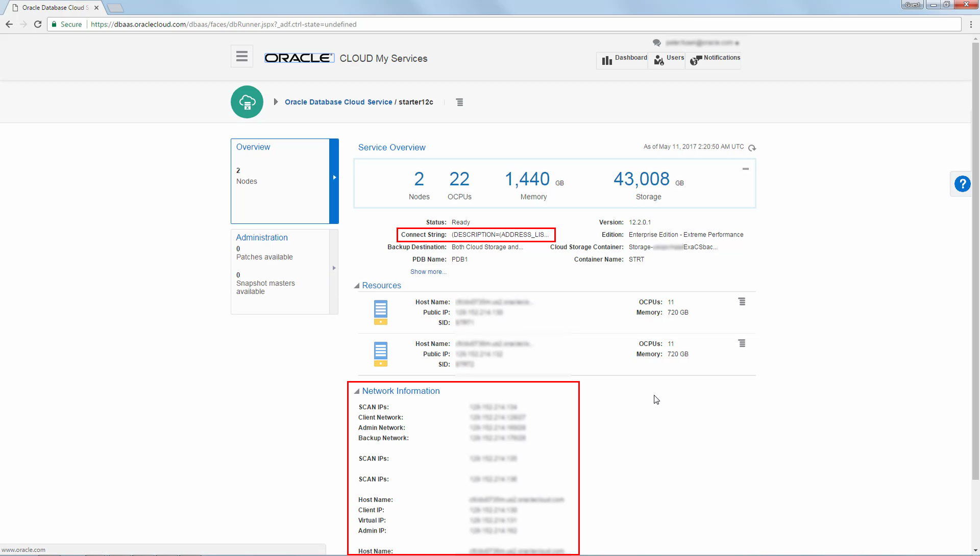Close the Oracle Database Cloud tab
This screenshot has width=980, height=556.
[96, 8]
